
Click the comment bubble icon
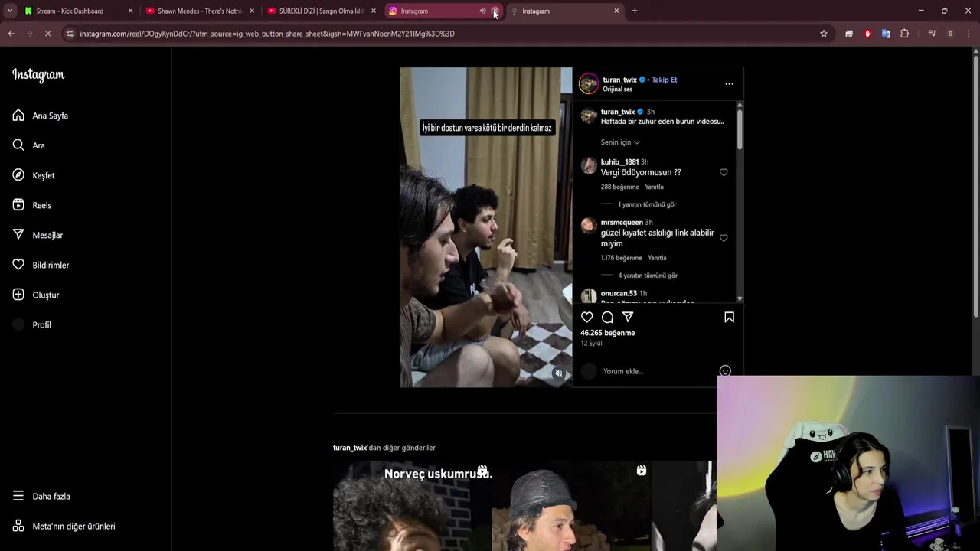click(607, 317)
